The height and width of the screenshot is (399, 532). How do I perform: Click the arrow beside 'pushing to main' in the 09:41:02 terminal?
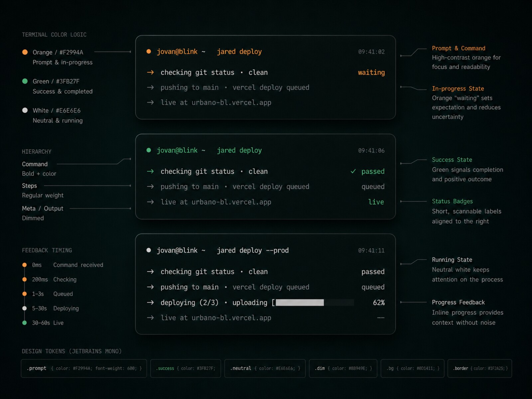click(150, 87)
